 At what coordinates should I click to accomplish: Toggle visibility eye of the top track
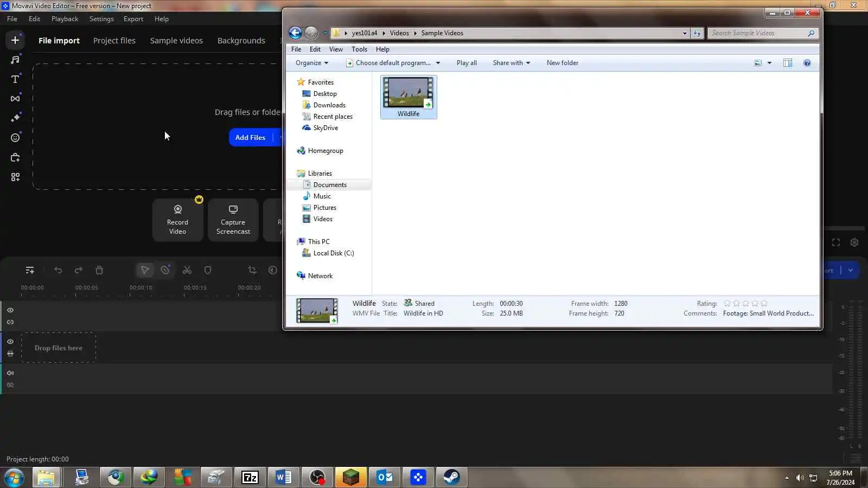click(10, 310)
